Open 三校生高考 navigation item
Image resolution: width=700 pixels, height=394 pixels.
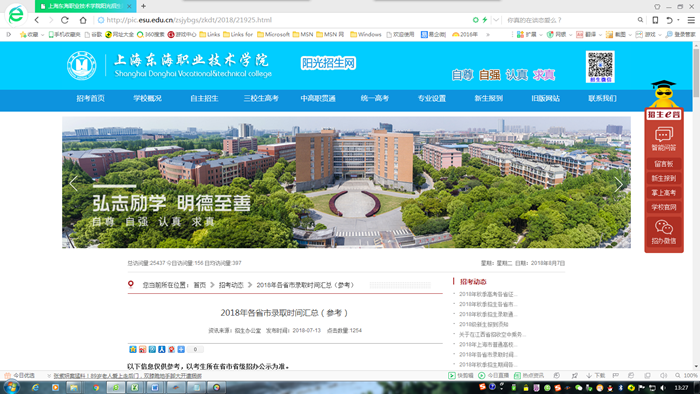pos(261,98)
